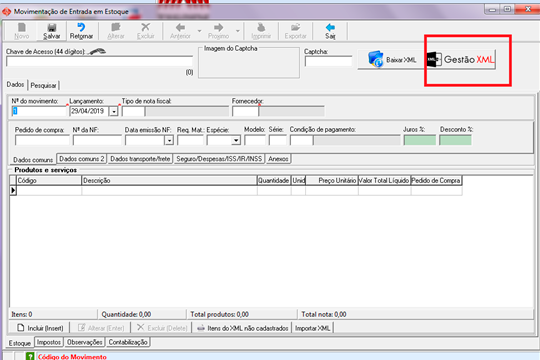Click the Novo document icon
The image size is (540, 360).
[22, 28]
